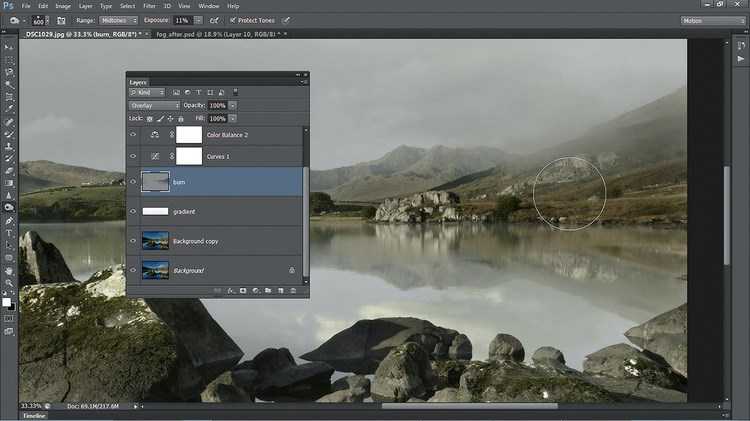The image size is (750, 421).
Task: Filter layers by type layer icon
Action: [199, 92]
